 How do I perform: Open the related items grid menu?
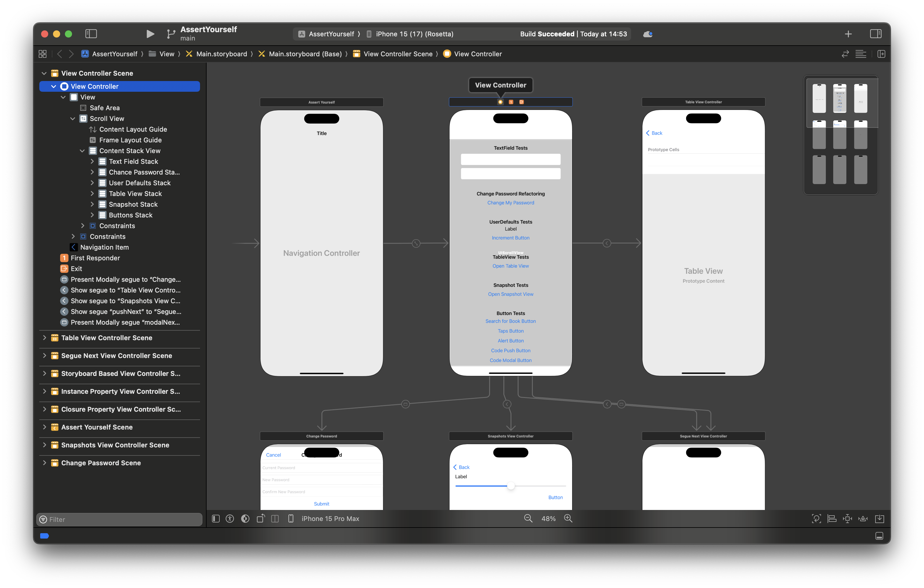click(43, 54)
